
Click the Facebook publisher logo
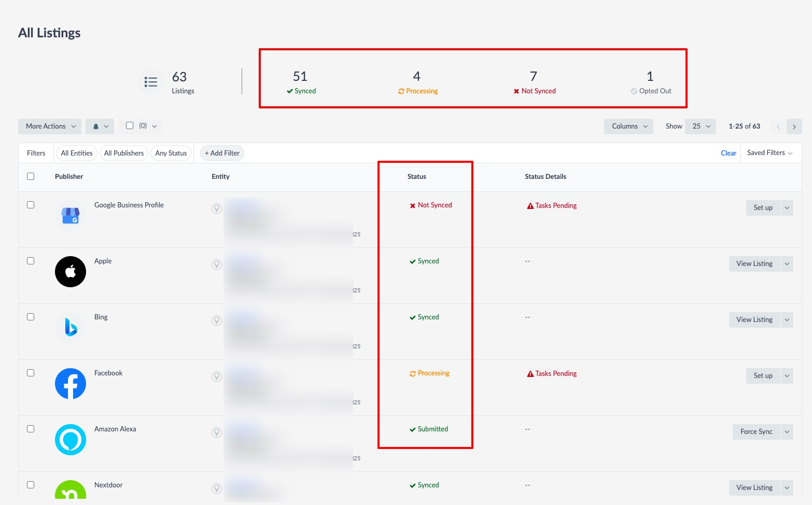coord(71,384)
